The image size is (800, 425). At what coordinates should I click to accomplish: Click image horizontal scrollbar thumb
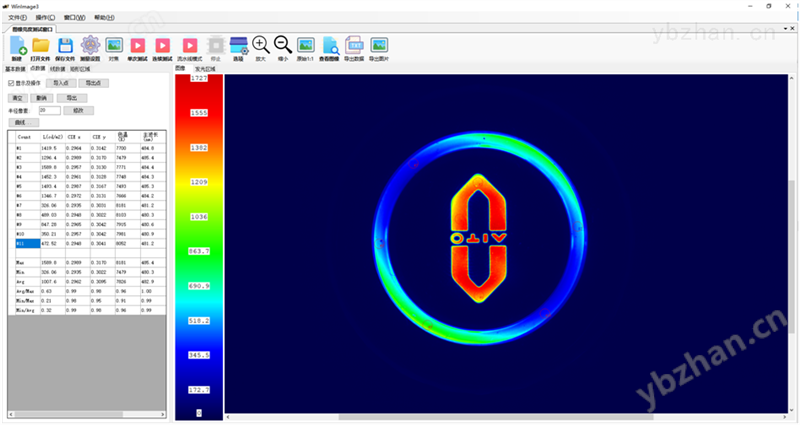coord(495,417)
